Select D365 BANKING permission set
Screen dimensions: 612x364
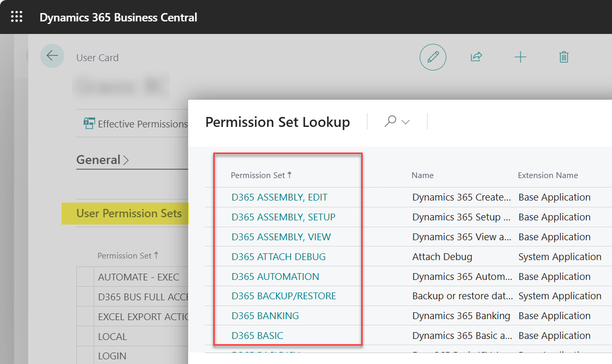tap(265, 315)
